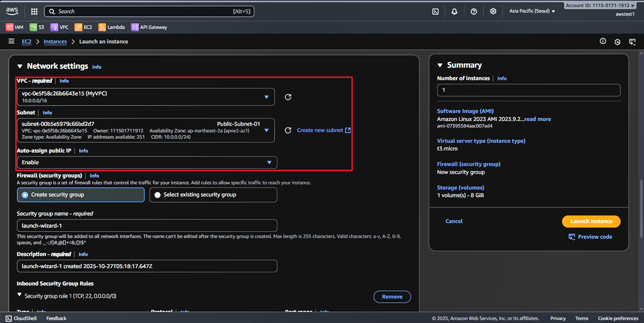Click the Launch instance button
This screenshot has height=323, width=644.
coord(591,221)
